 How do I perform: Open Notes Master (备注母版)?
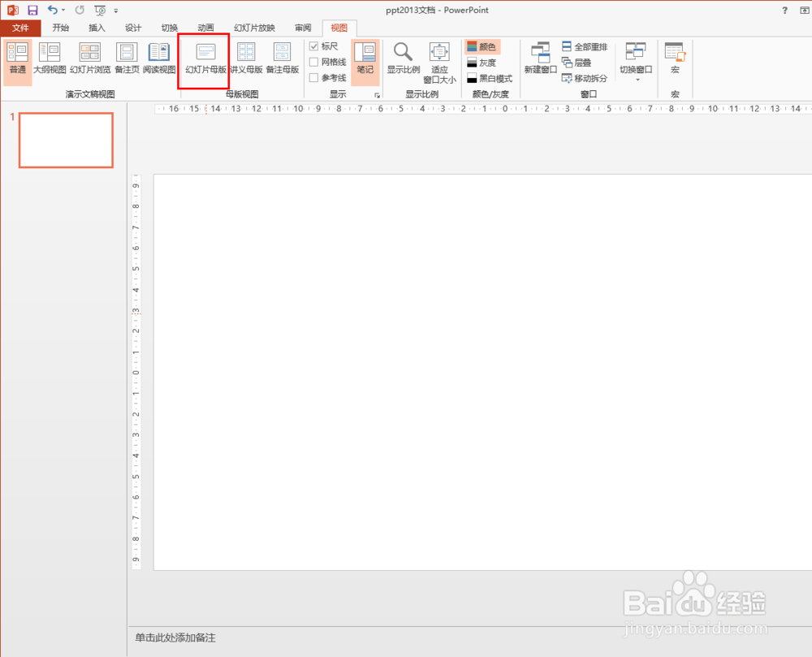coord(283,58)
